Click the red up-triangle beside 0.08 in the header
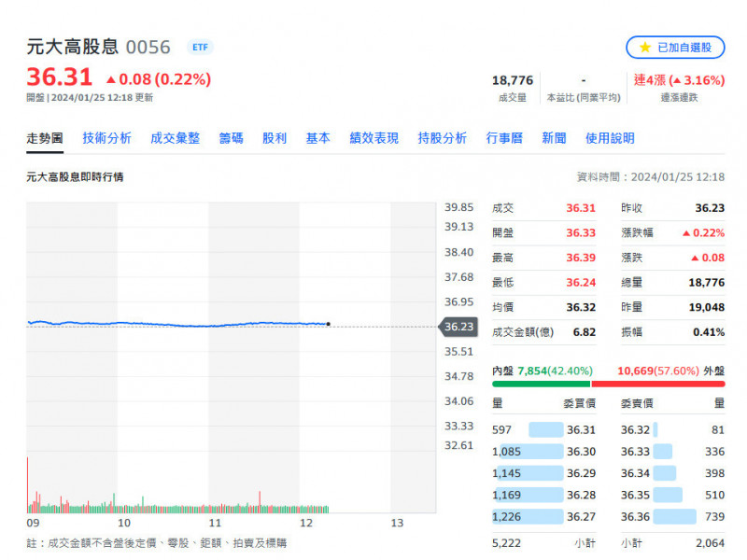The image size is (747, 560). [111, 79]
